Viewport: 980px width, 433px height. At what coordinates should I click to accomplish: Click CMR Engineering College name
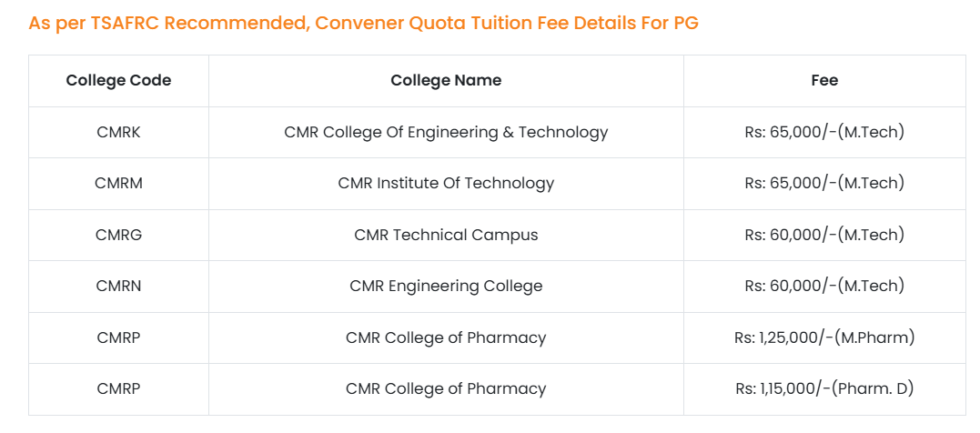point(446,286)
